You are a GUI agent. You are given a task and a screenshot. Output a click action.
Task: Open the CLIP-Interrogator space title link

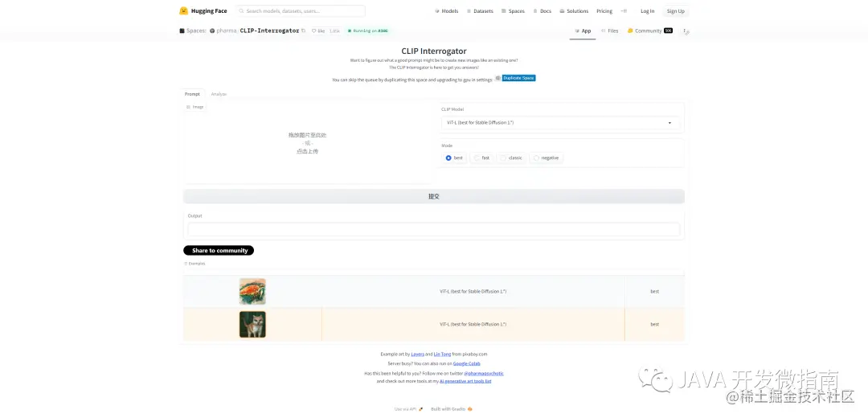click(269, 31)
